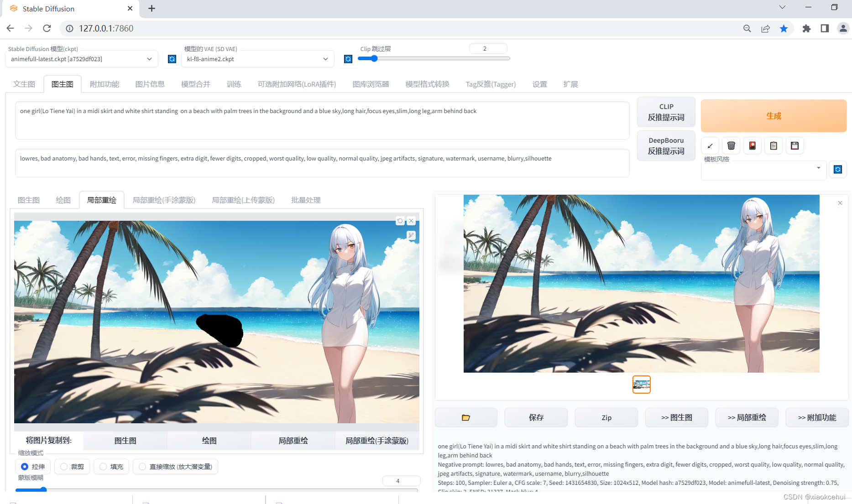852x504 pixels.
Task: Click DeepBooru 反推提示词 button
Action: (666, 145)
